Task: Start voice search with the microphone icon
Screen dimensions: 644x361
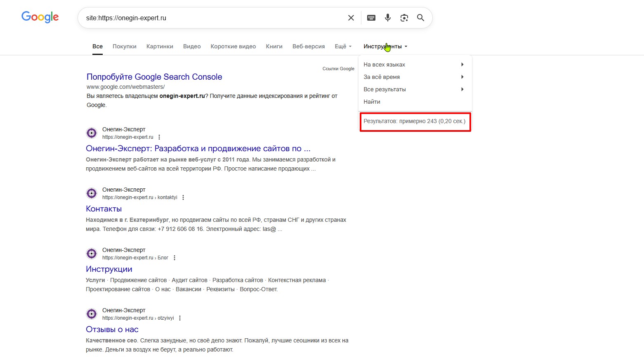Action: (388, 18)
